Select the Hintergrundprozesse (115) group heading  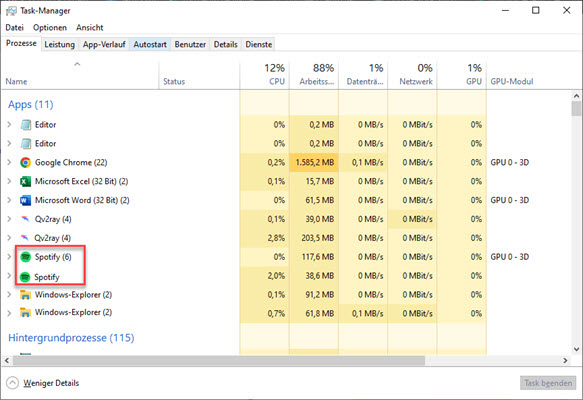point(71,338)
